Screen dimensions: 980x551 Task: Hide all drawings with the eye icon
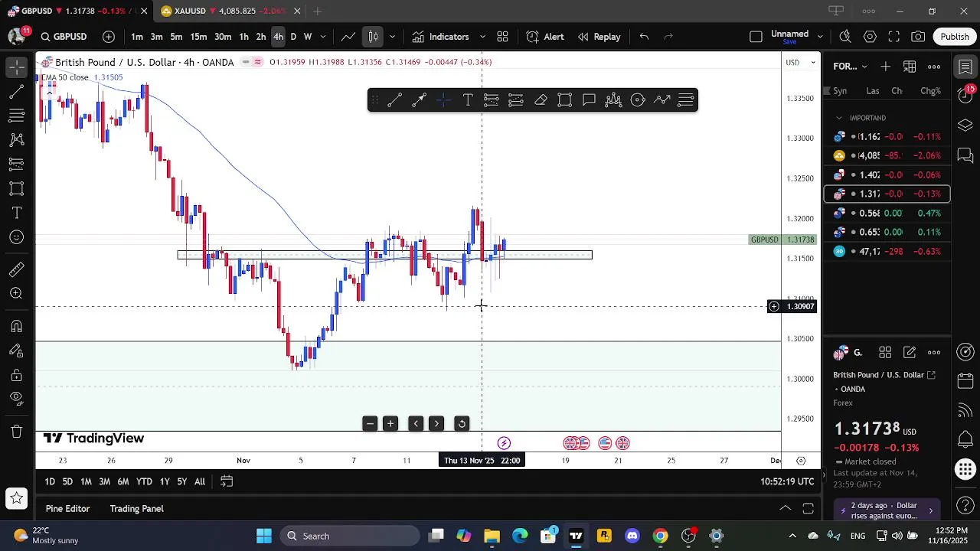click(x=16, y=399)
